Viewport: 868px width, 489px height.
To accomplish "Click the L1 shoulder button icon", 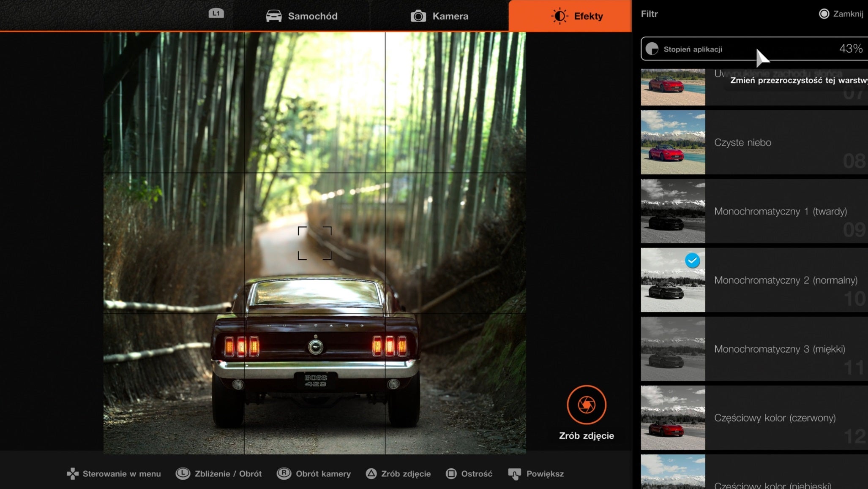I will (x=216, y=14).
